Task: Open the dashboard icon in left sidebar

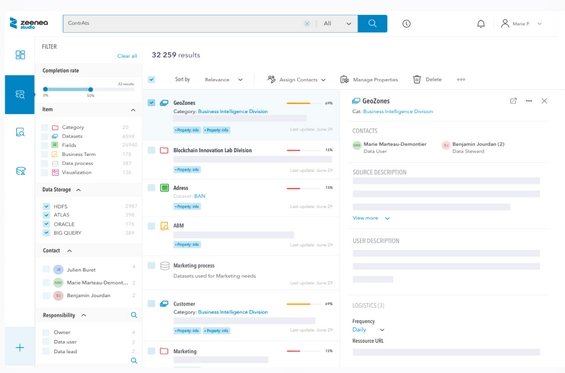Action: point(20,55)
